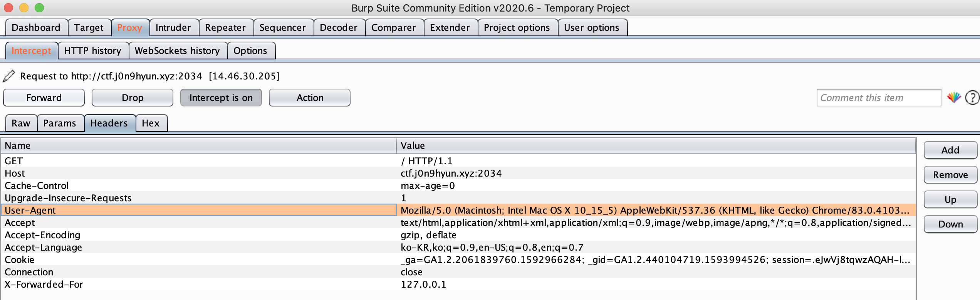This screenshot has width=980, height=300.
Task: Click the red window close button
Action: (x=8, y=7)
